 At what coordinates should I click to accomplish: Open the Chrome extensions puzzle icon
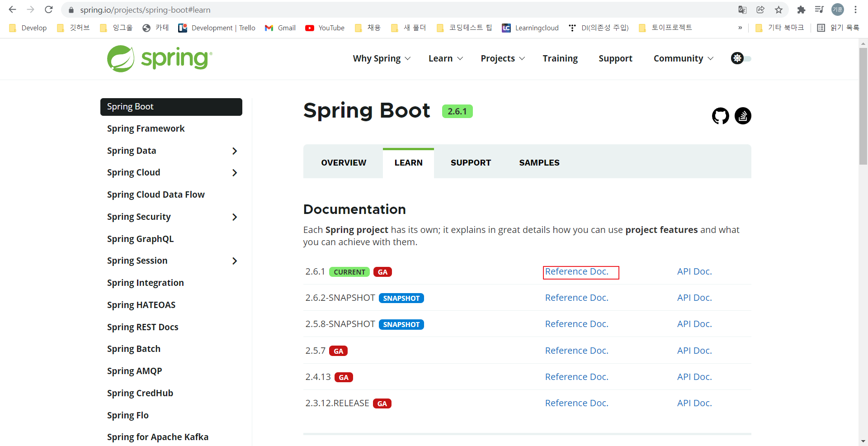pos(801,9)
